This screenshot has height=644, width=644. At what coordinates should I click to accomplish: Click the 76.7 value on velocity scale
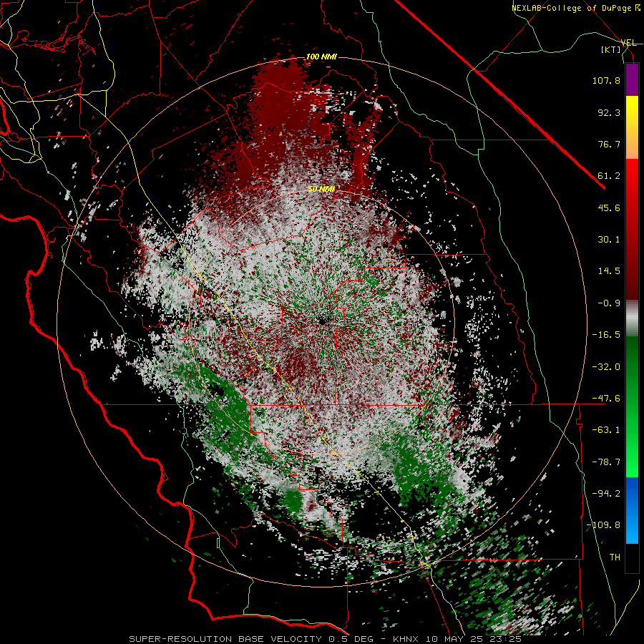click(609, 144)
